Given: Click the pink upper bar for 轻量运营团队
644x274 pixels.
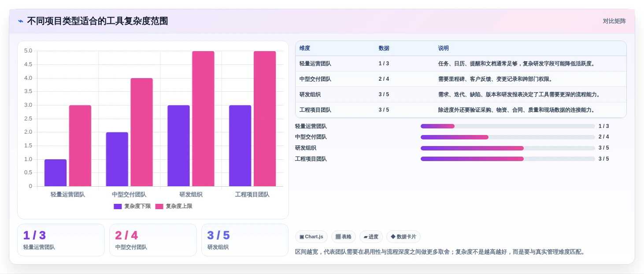Looking at the screenshot, I should coord(80,146).
